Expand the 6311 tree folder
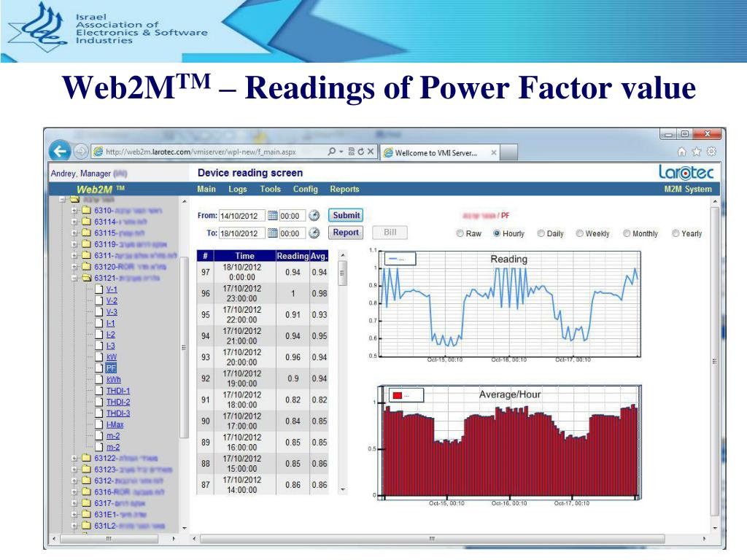This screenshot has width=747, height=560. point(74,255)
